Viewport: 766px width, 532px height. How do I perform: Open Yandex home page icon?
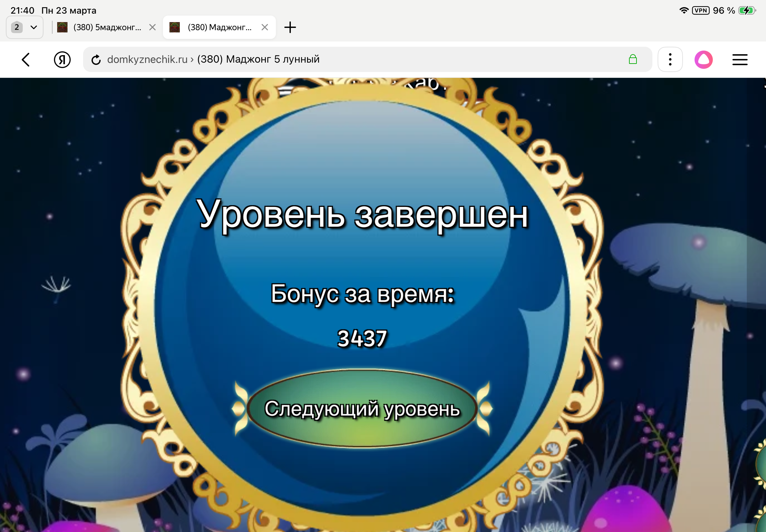[62, 60]
